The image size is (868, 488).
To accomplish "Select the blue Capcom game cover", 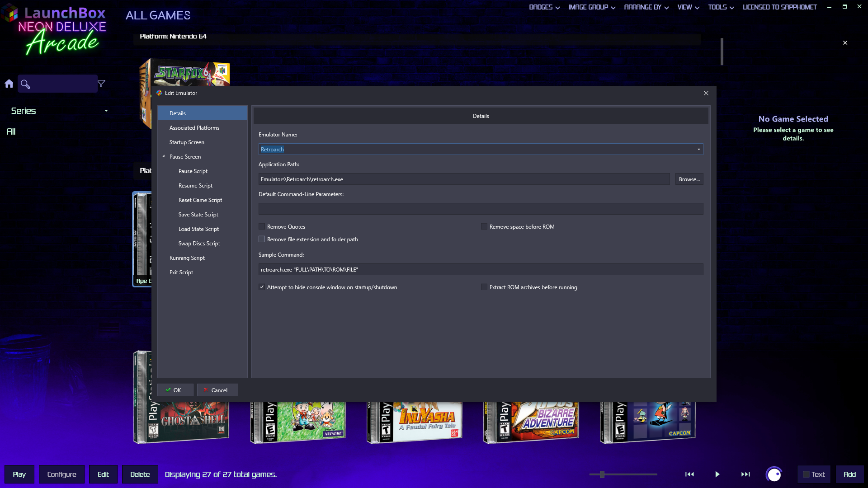I will tap(648, 422).
